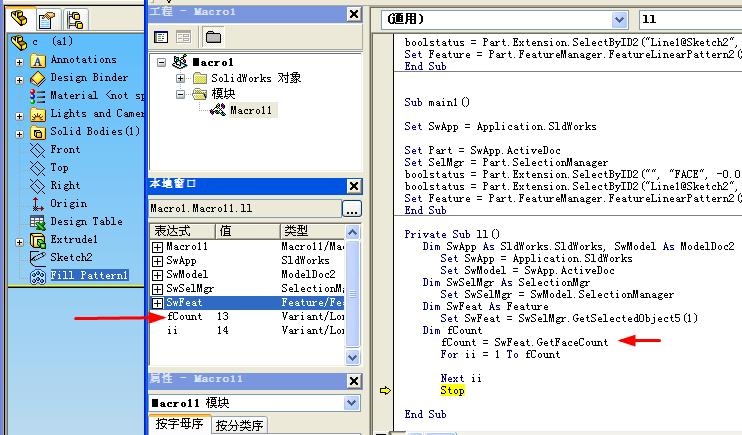Screen dimensions: 742x435
Task: Click the Fill Pattern1 feature icon
Action: tap(38, 276)
